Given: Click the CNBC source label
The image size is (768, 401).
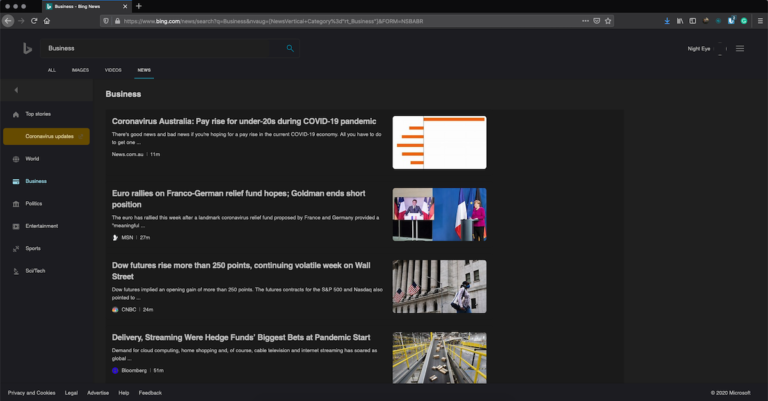Looking at the screenshot, I should [129, 309].
